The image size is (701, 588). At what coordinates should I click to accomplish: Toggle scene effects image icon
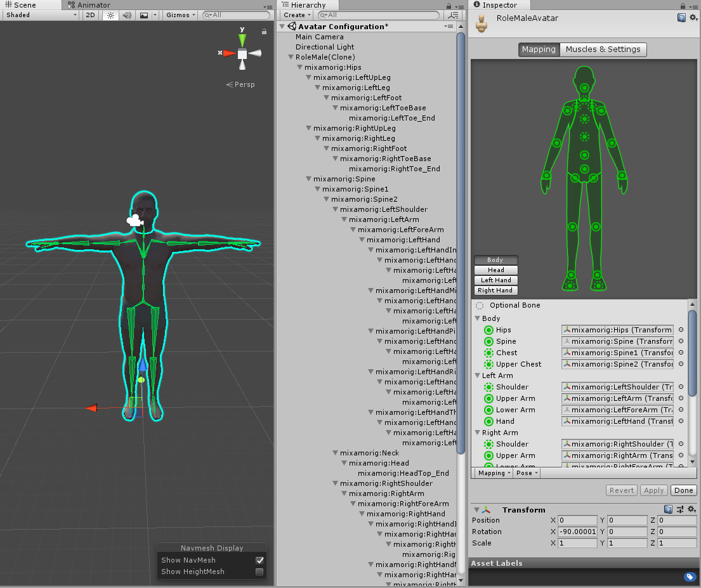pos(144,15)
